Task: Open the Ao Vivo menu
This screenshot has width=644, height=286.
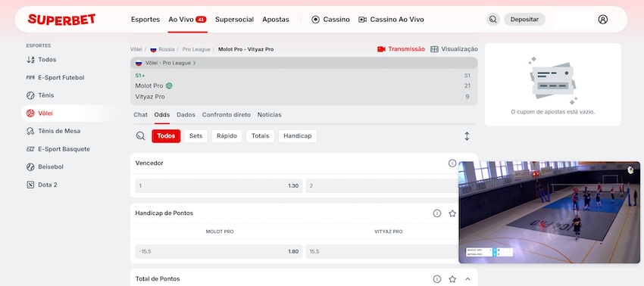Action: (x=187, y=19)
